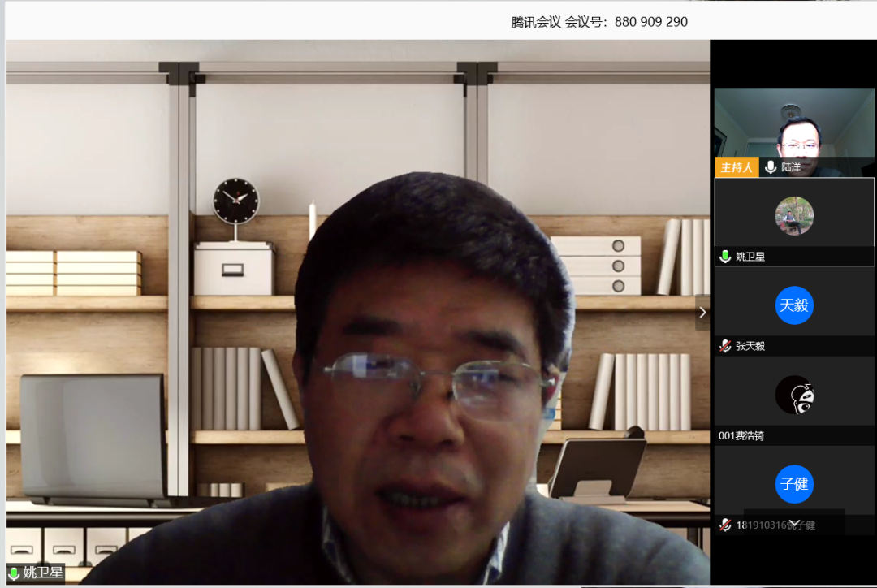Click the muted microphone icon in 子健 tile

725,525
